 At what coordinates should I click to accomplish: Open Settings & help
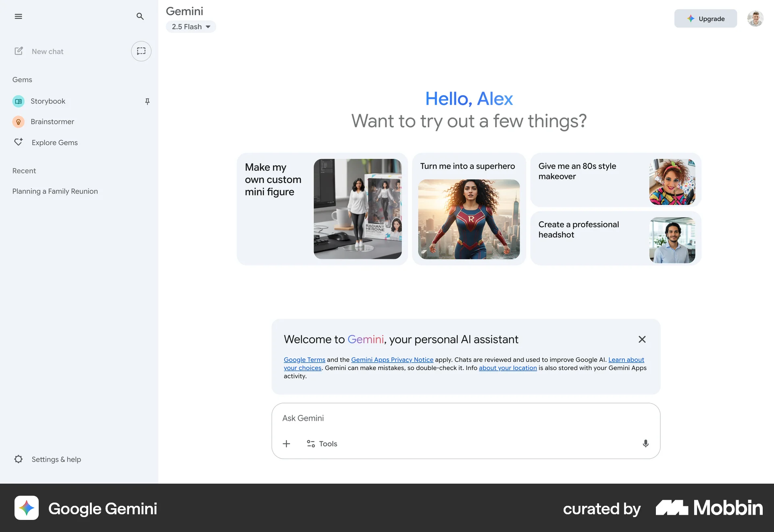pyautogui.click(x=56, y=459)
